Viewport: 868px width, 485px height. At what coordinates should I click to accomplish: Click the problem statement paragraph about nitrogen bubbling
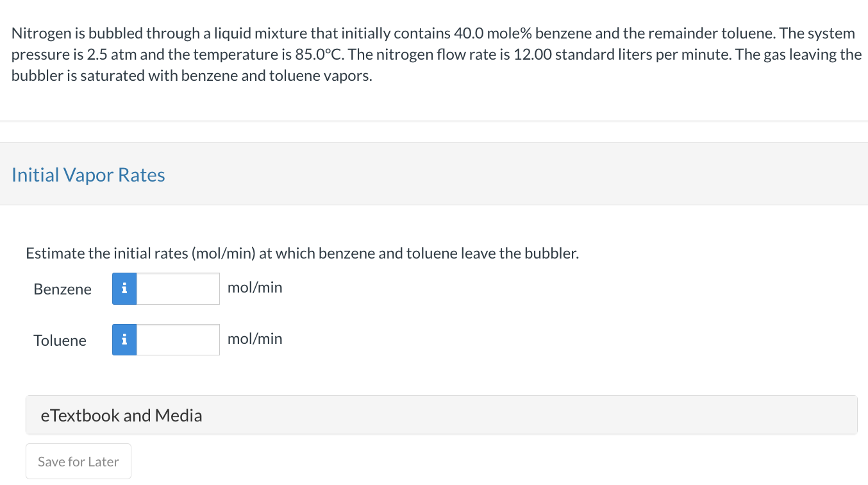(433, 54)
